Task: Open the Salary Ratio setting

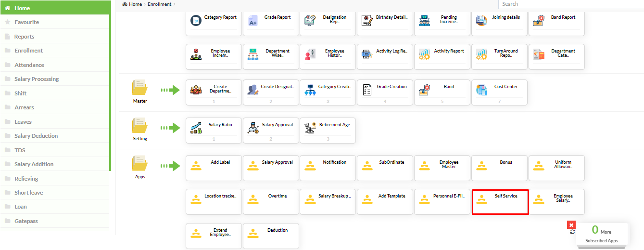Action: pos(214,131)
